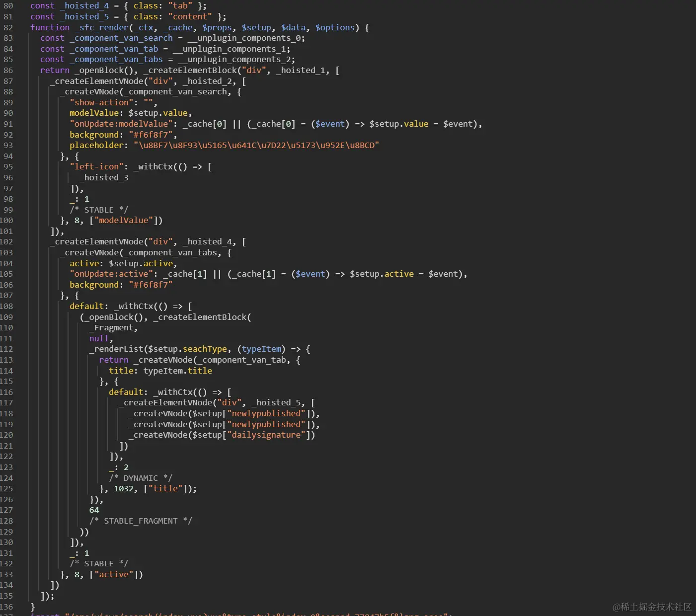The width and height of the screenshot is (696, 616).
Task: Select the "dailysignature" string
Action: (x=266, y=435)
